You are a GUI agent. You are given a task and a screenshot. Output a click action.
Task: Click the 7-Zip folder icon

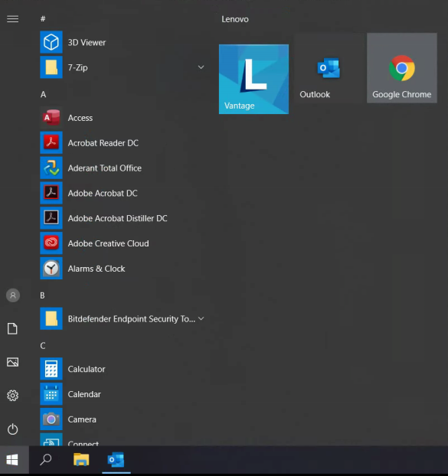[51, 67]
